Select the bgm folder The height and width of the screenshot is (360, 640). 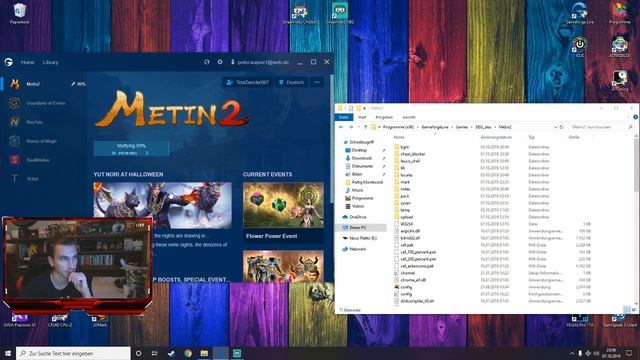[404, 147]
